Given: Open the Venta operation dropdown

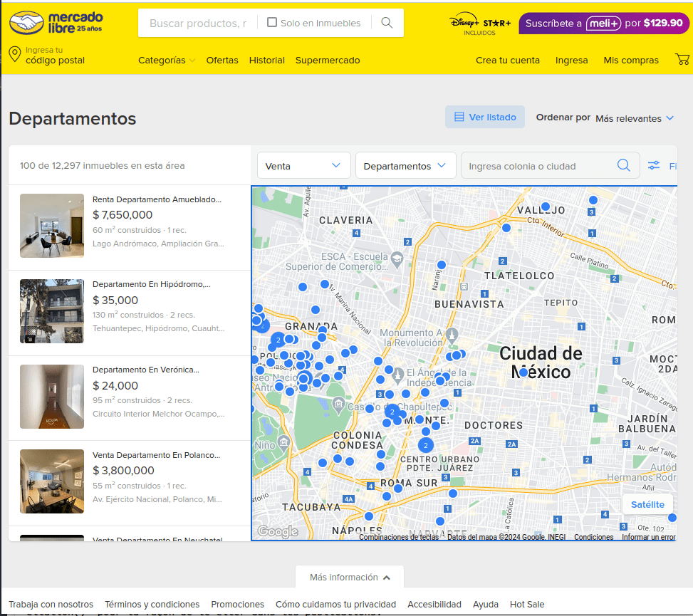Looking at the screenshot, I should tap(303, 166).
